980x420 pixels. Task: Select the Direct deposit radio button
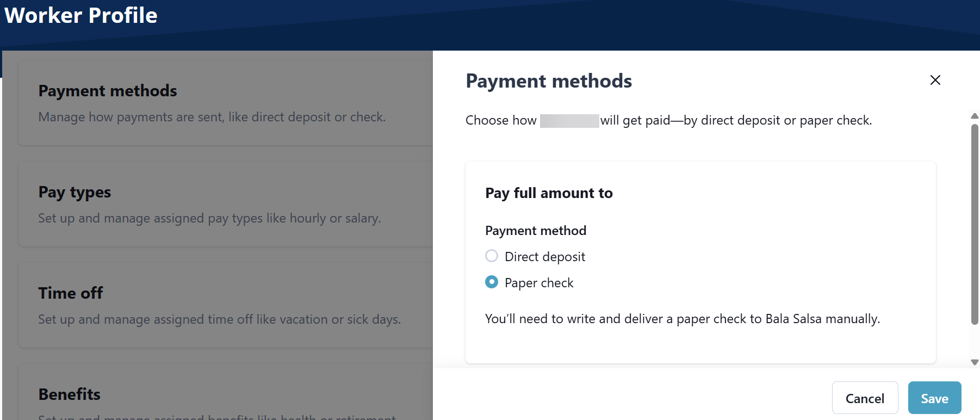492,256
